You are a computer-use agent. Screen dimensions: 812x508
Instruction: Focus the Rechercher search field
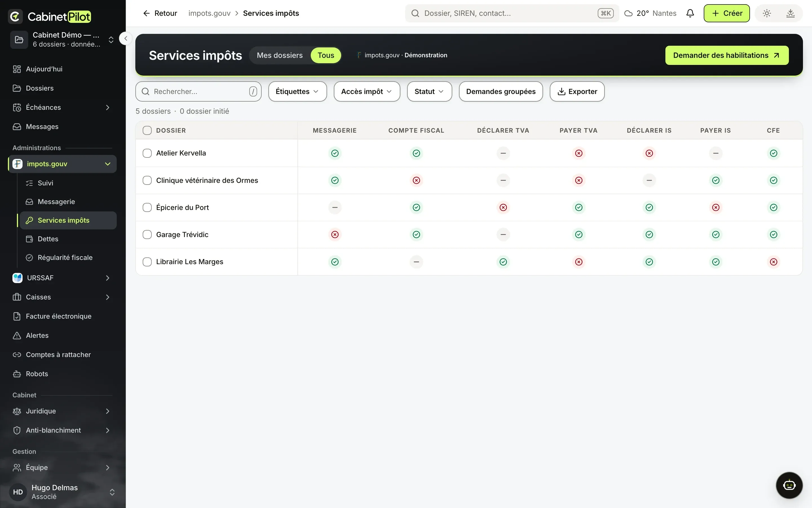coord(198,91)
